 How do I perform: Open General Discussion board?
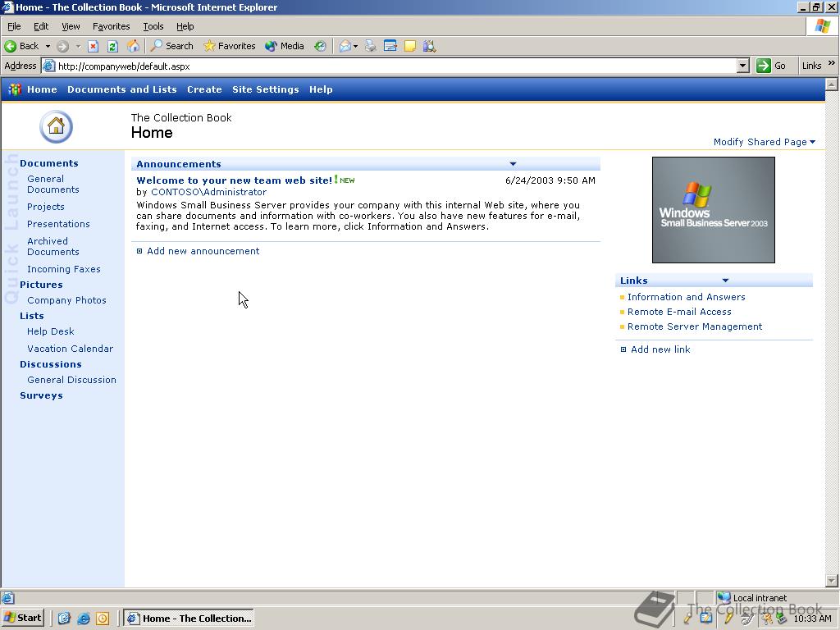coord(71,379)
